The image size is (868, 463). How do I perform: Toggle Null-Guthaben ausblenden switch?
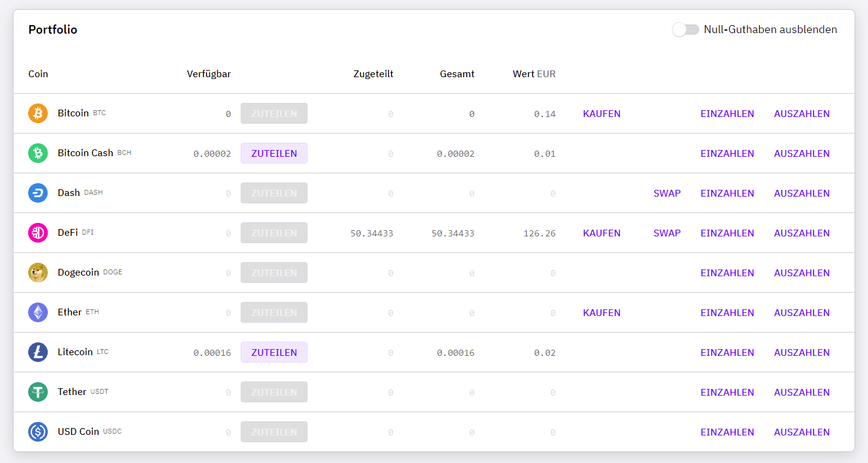[685, 29]
